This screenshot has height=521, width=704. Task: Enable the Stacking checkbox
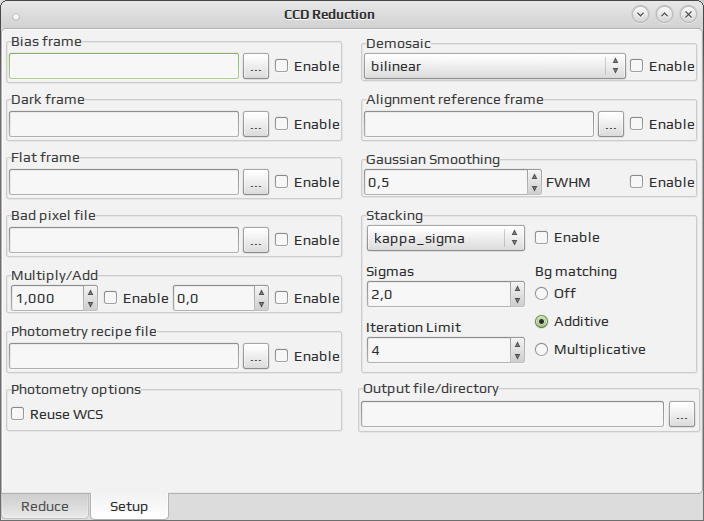[541, 238]
